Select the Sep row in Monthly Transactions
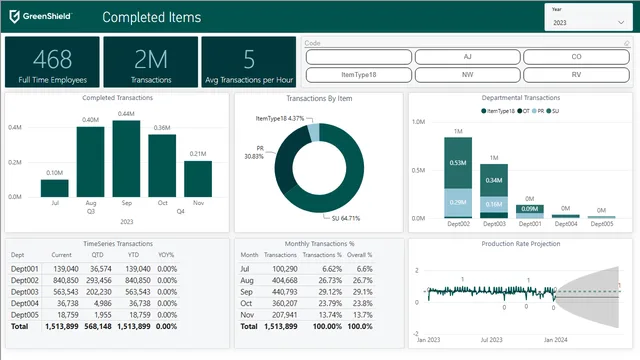This screenshot has height=360, width=640. point(307,292)
